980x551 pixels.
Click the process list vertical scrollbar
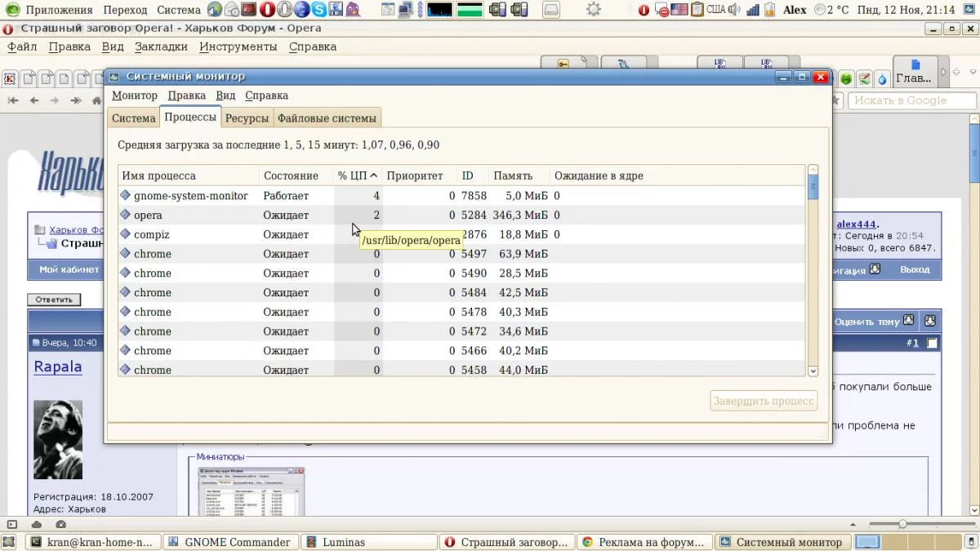(x=813, y=271)
